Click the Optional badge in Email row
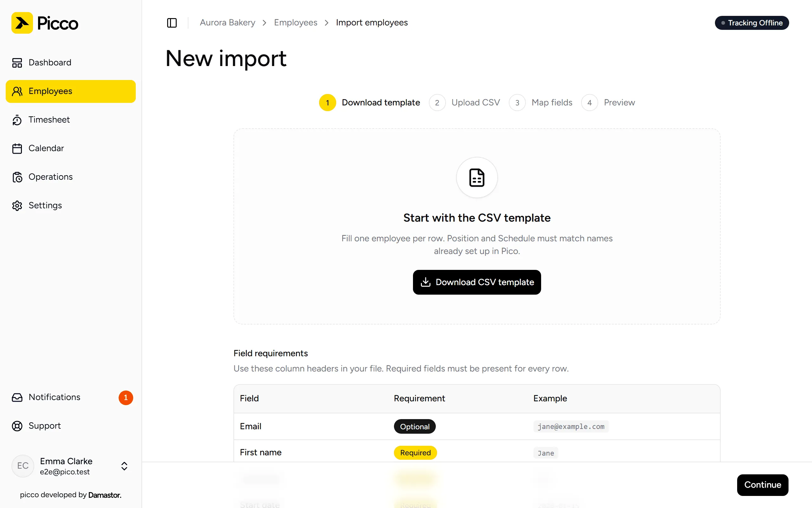Viewport: 812px width, 508px height. [414, 426]
